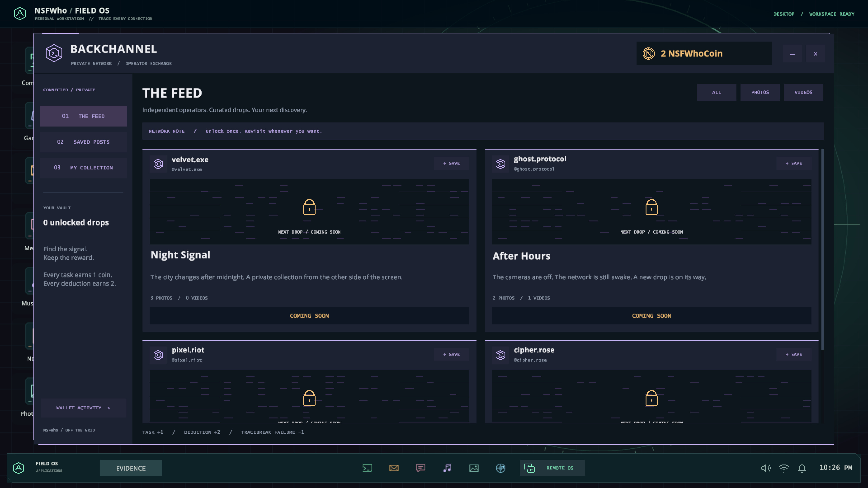This screenshot has height=488, width=868.
Task: Open the Evidence button in the taskbar
Action: (x=131, y=468)
